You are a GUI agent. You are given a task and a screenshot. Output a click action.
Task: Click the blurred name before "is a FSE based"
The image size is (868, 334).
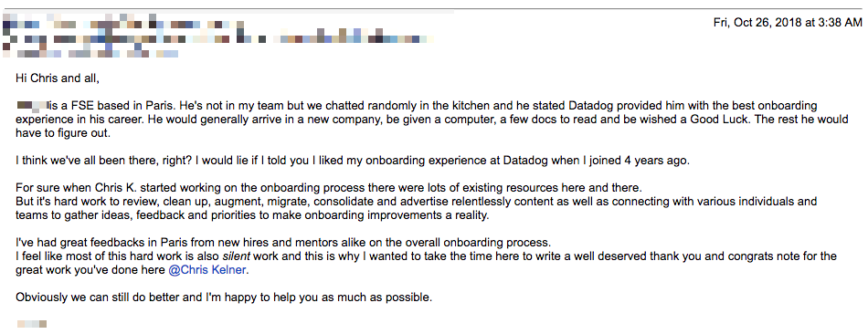[x=32, y=105]
